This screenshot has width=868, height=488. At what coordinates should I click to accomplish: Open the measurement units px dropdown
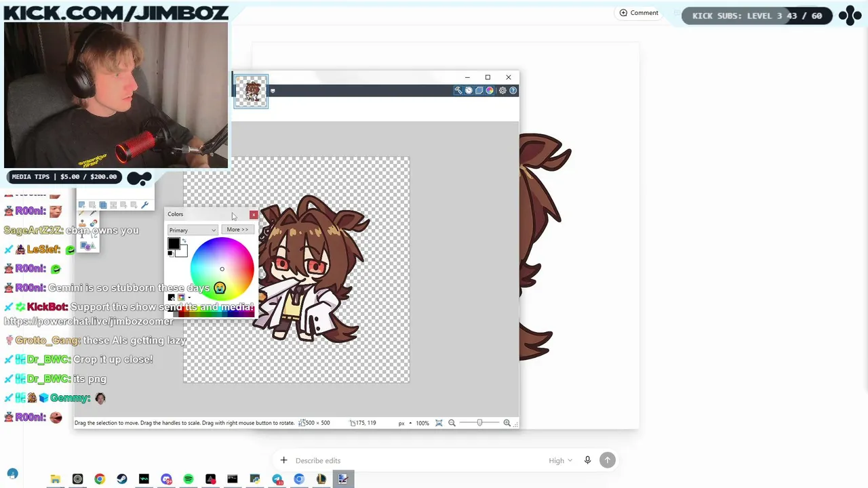point(405,423)
